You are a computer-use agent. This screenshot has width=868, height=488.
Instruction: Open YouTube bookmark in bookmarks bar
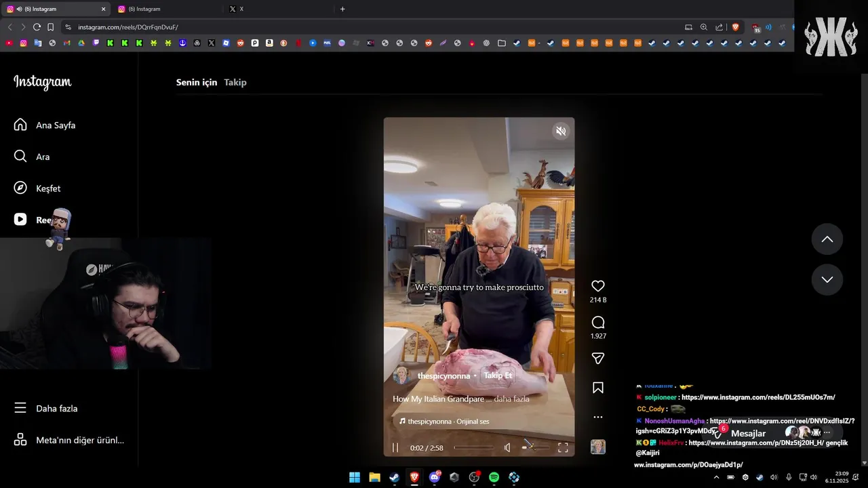coord(9,43)
